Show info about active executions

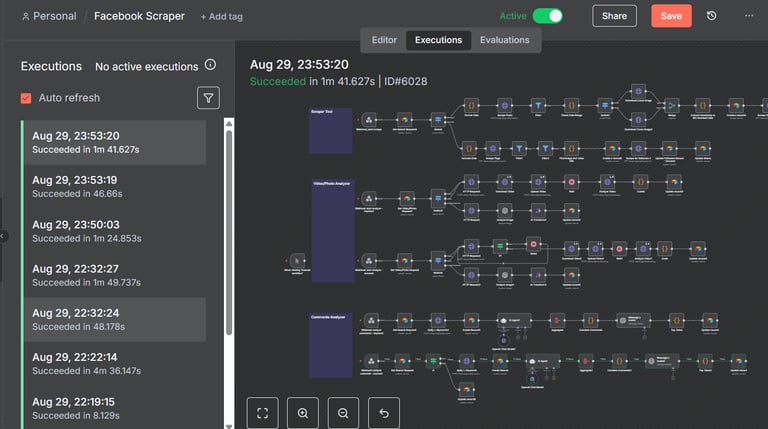pos(210,65)
